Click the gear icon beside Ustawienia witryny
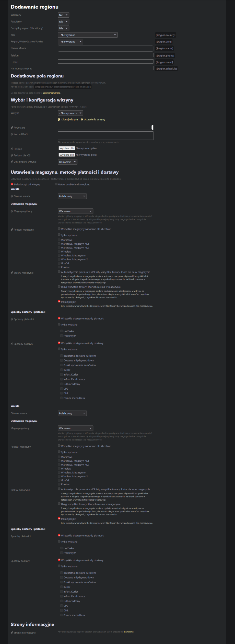The height and width of the screenshot is (644, 235). pyautogui.click(x=82, y=120)
